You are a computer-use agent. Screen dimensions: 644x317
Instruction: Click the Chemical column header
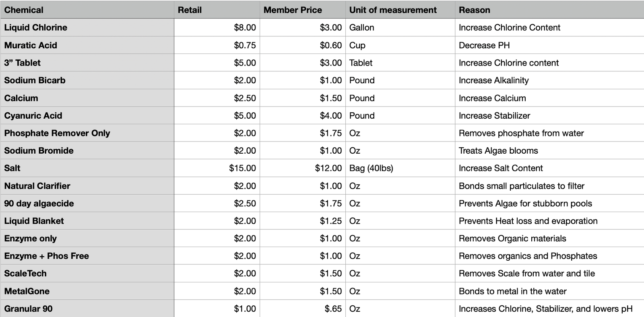click(x=24, y=10)
